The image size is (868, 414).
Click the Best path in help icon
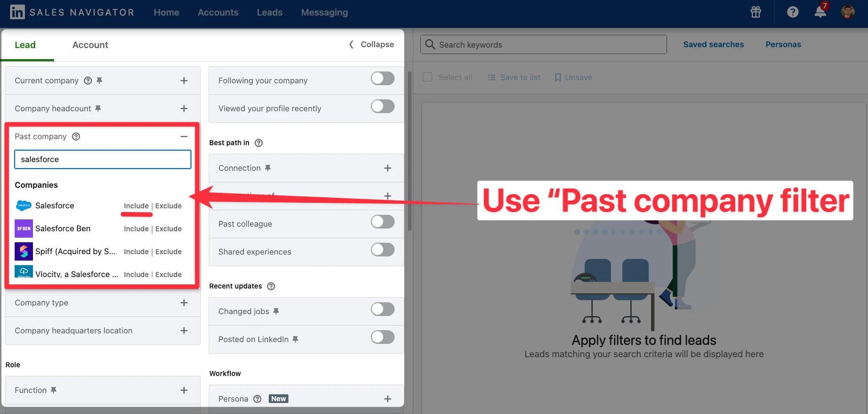click(x=259, y=143)
